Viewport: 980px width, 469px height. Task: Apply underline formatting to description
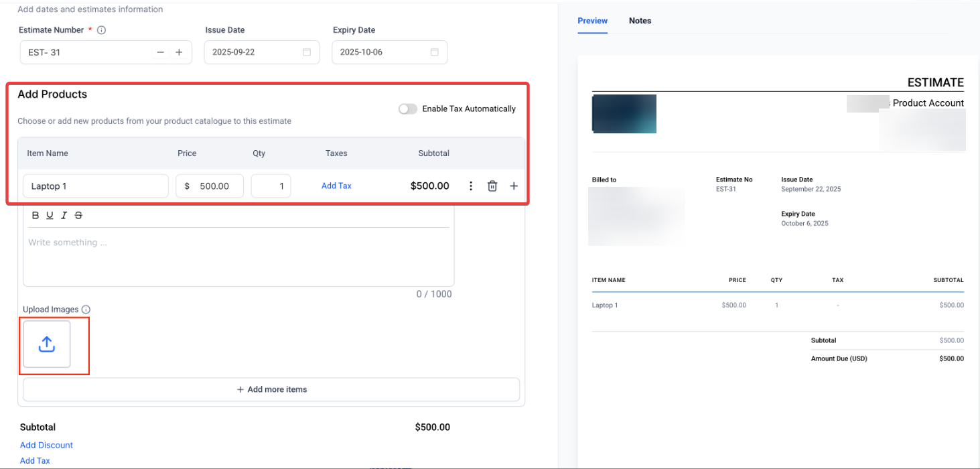[50, 215]
